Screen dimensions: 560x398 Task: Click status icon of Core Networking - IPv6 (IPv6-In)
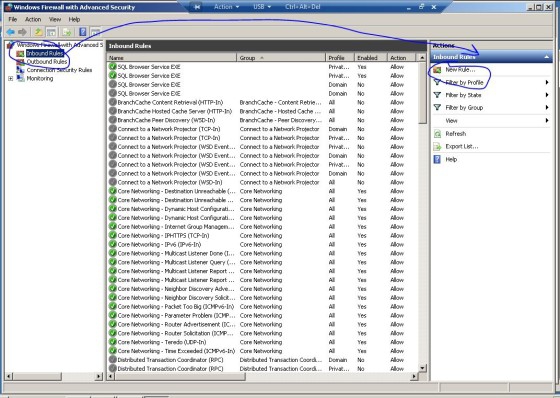pyautogui.click(x=113, y=244)
